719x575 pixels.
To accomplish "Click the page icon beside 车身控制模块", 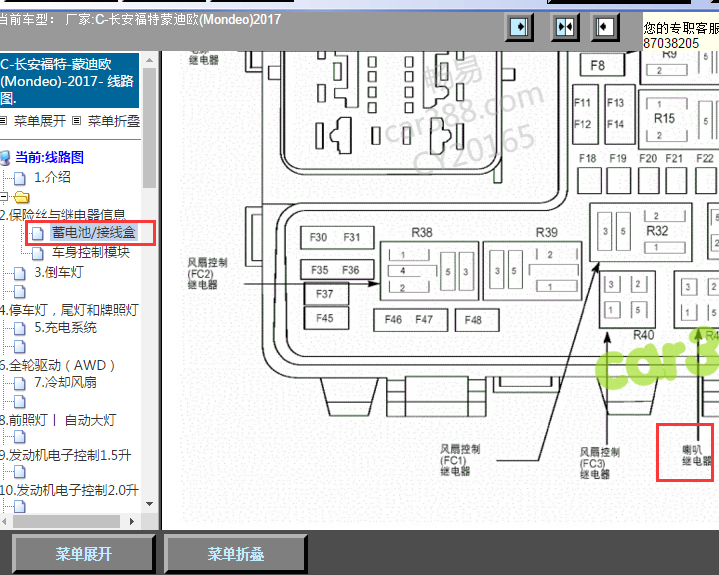I will click(38, 253).
